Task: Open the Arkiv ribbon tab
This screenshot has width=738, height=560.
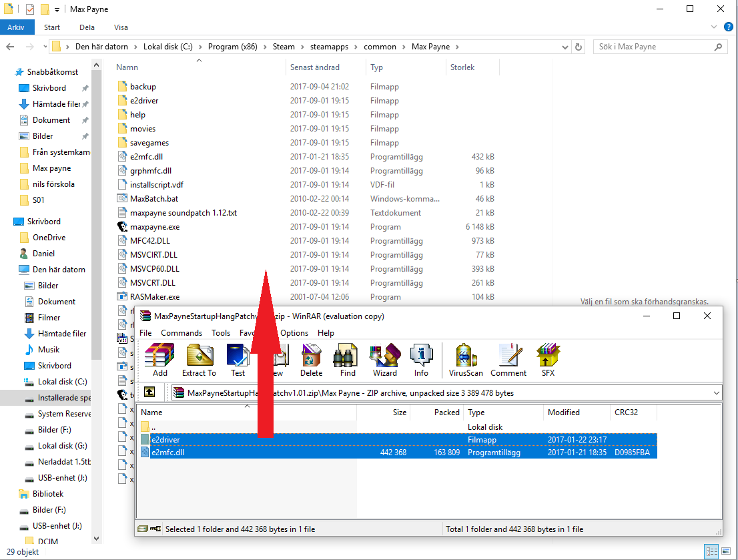Action: 15,27
